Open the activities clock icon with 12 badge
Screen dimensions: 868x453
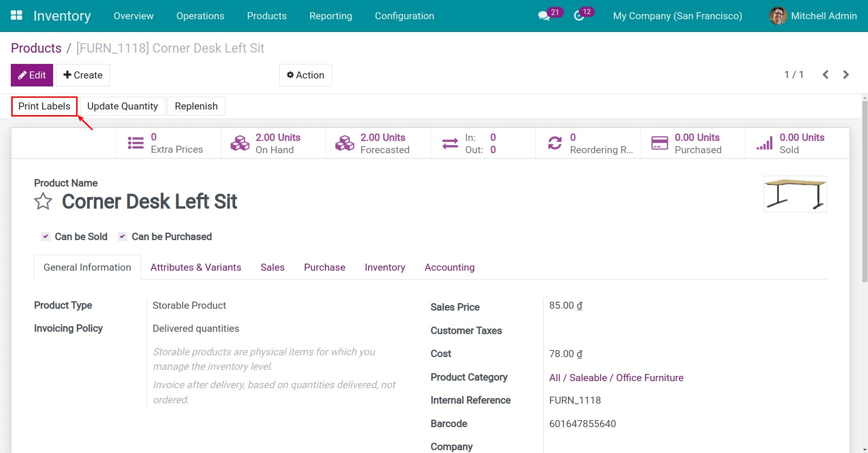(579, 16)
